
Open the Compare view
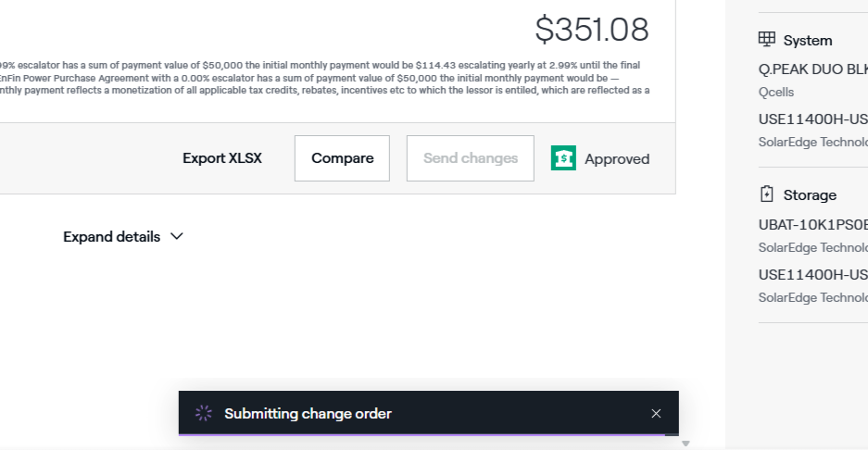(x=342, y=158)
